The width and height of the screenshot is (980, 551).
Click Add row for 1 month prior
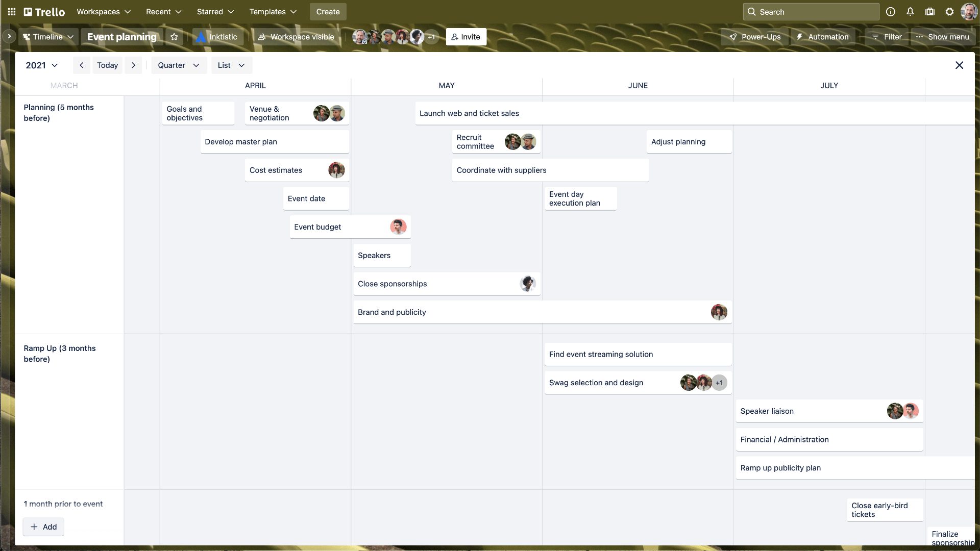[43, 526]
